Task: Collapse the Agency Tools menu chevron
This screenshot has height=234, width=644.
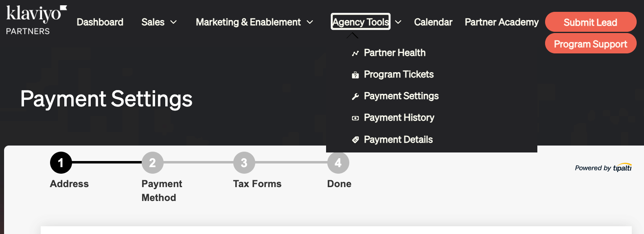Action: 398,22
